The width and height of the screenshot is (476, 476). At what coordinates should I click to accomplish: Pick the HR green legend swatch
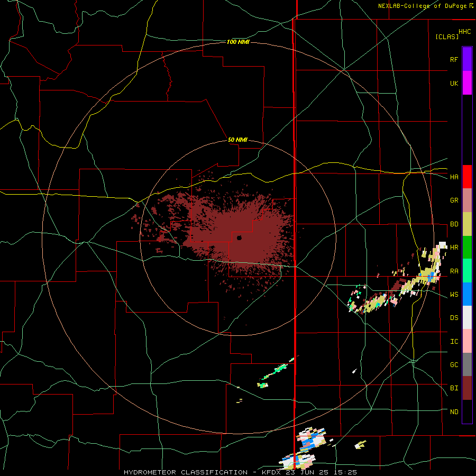(x=467, y=248)
